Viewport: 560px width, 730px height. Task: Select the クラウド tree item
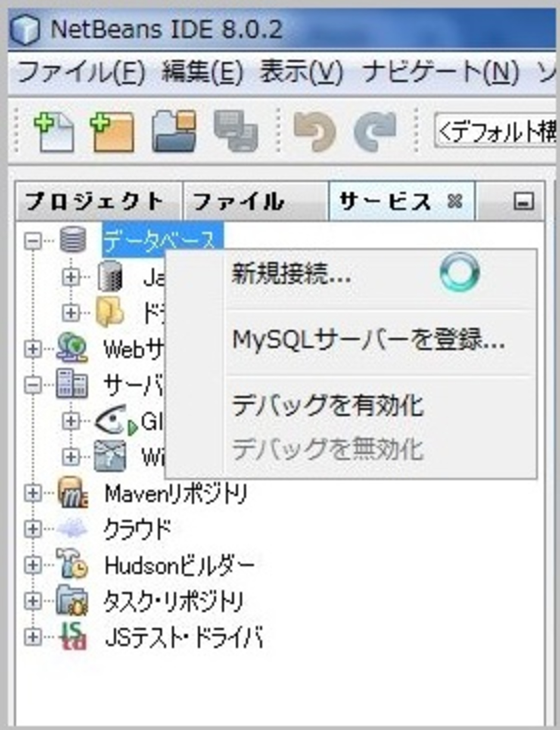(x=137, y=529)
